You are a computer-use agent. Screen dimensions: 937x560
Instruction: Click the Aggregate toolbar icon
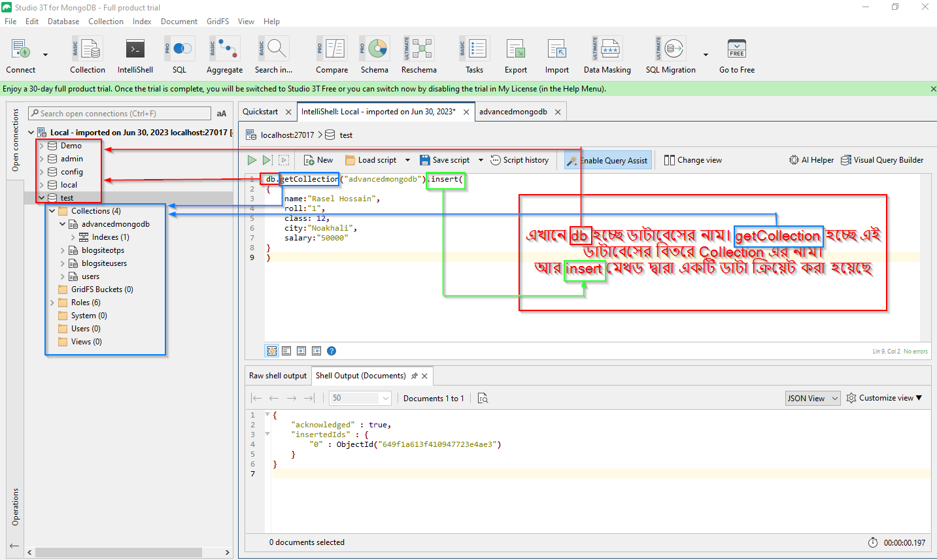pyautogui.click(x=224, y=56)
